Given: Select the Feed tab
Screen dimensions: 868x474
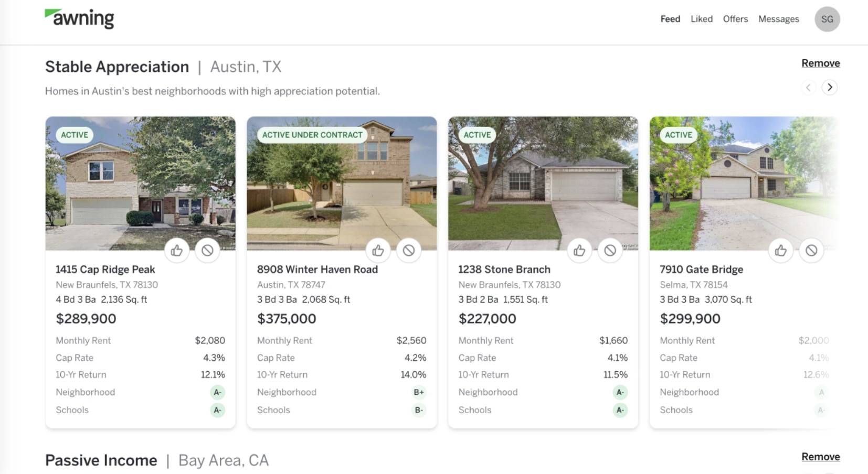Looking at the screenshot, I should 670,19.
